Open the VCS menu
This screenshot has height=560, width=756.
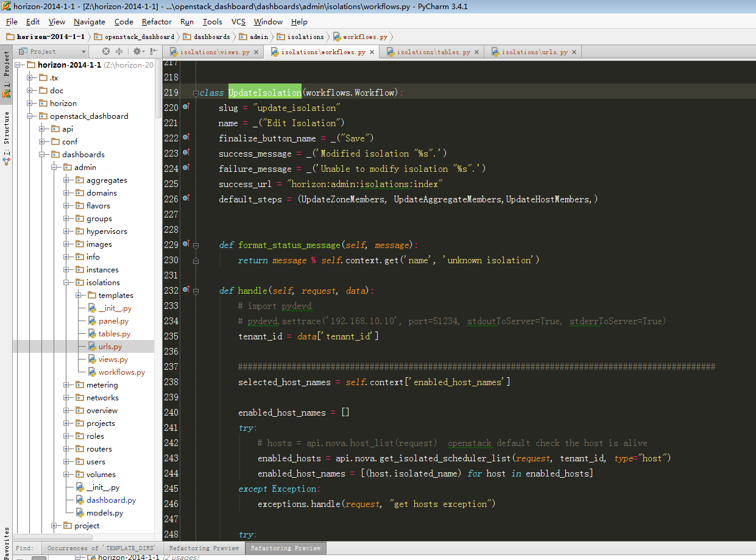click(238, 21)
